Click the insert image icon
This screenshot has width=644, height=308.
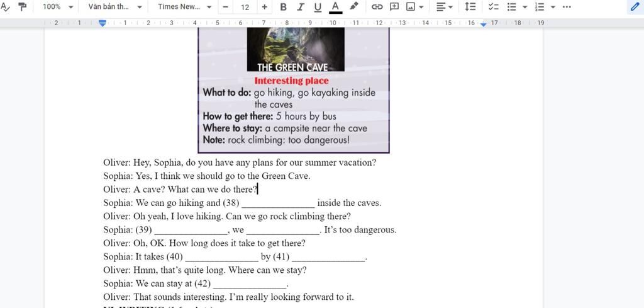pyautogui.click(x=410, y=7)
